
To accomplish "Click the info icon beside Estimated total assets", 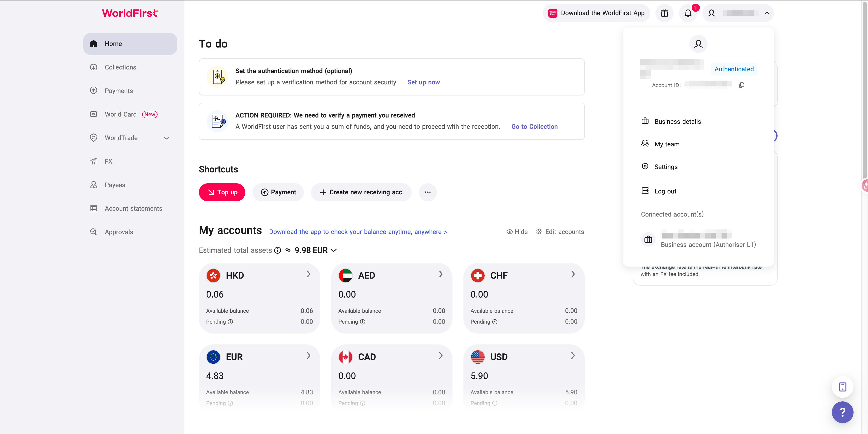I will (x=277, y=250).
